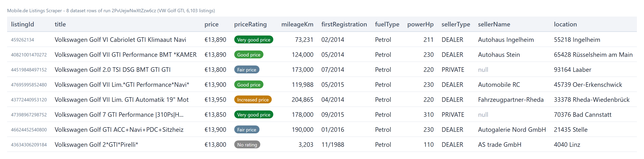Click seller name 'Autogalerie Nord GmbH'

512,130
